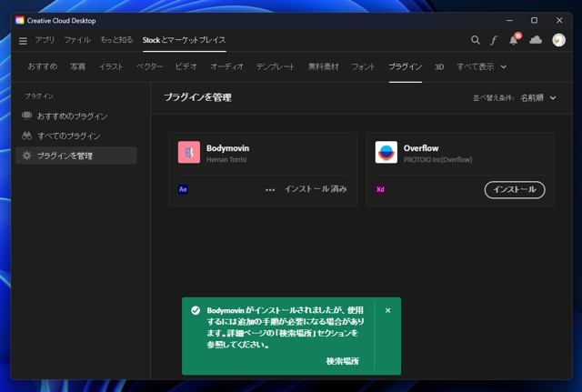582x392 pixels.
Task: Click the search magnifier icon
Action: [x=475, y=40]
